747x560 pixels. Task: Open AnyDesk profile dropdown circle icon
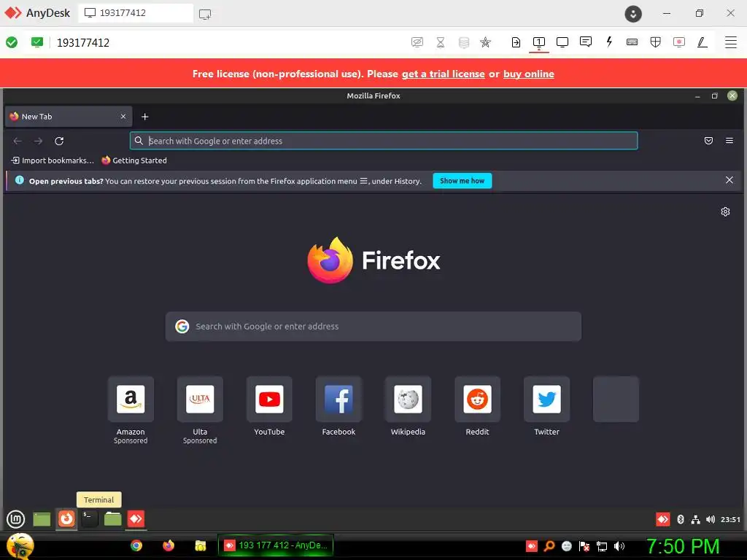pyautogui.click(x=633, y=14)
